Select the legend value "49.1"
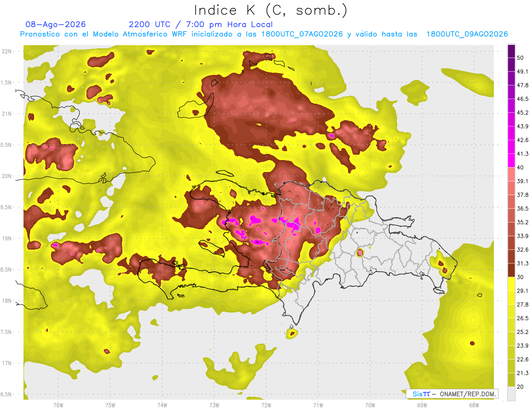This screenshot has width=532, height=411. pyautogui.click(x=523, y=71)
